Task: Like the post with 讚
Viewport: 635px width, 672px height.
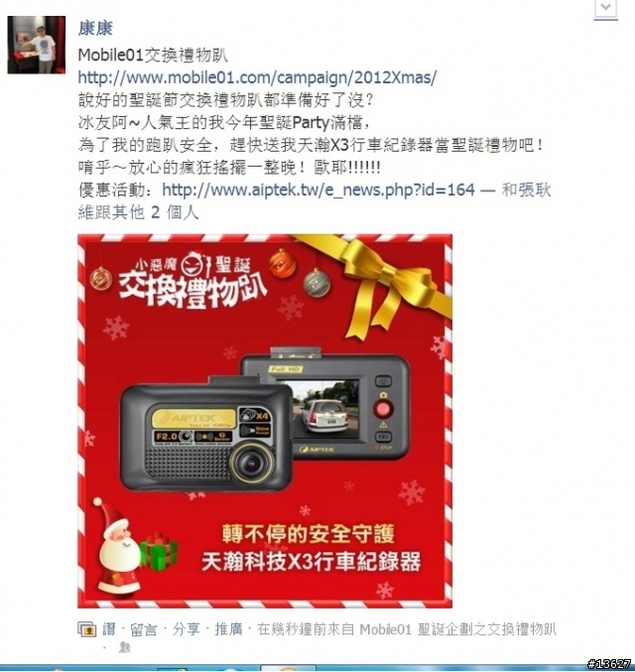Action: tap(109, 629)
